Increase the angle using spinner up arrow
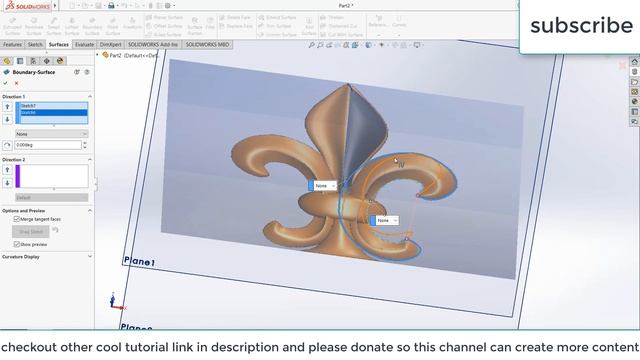The height and width of the screenshot is (360, 640). coord(85,143)
